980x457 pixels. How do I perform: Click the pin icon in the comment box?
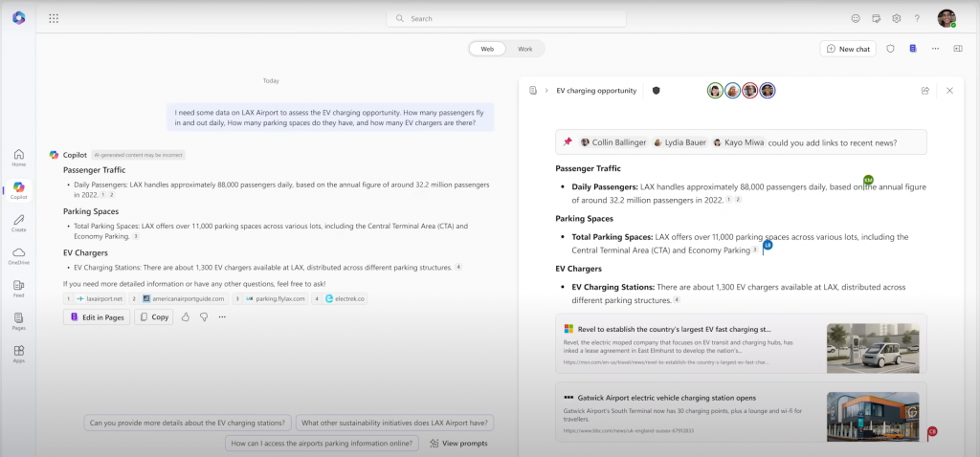[x=568, y=141]
